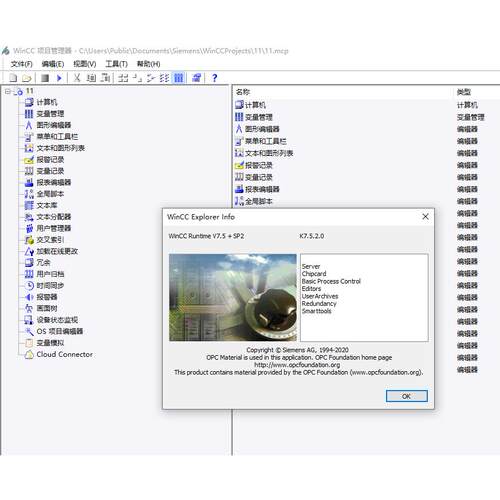The image size is (500, 500).
Task: Open Properties from the toolbar icon
Action: pyautogui.click(x=196, y=78)
